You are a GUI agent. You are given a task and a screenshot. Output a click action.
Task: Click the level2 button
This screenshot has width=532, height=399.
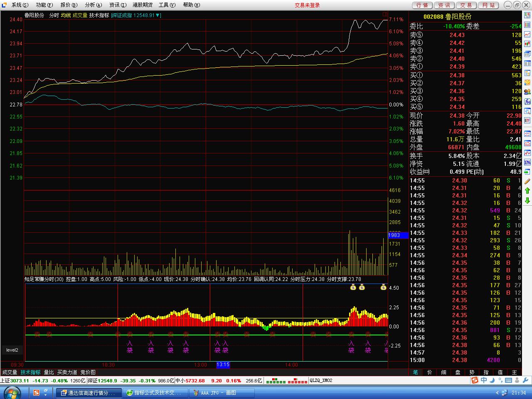12,350
